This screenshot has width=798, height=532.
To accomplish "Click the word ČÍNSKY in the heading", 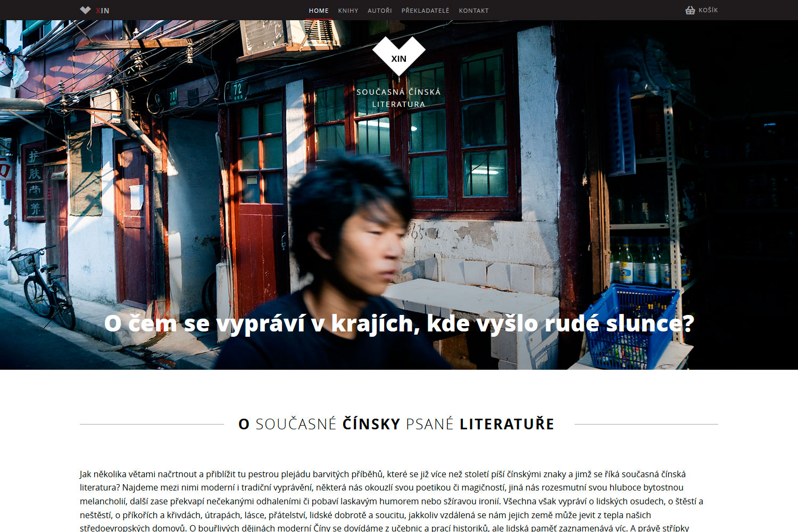I will coord(371,424).
